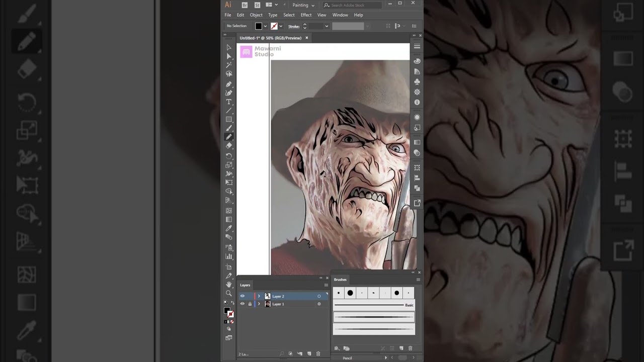The width and height of the screenshot is (644, 362).
Task: Select the Paintbrush tool
Action: (x=229, y=128)
